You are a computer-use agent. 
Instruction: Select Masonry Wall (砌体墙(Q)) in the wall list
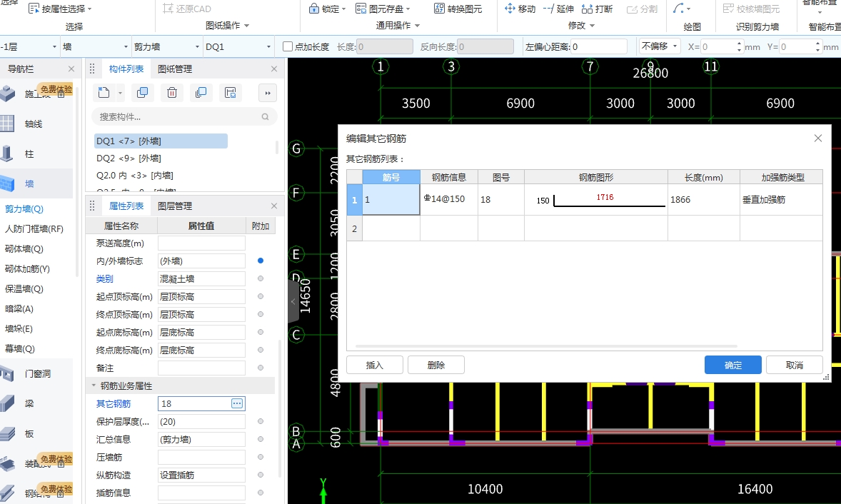click(x=24, y=248)
